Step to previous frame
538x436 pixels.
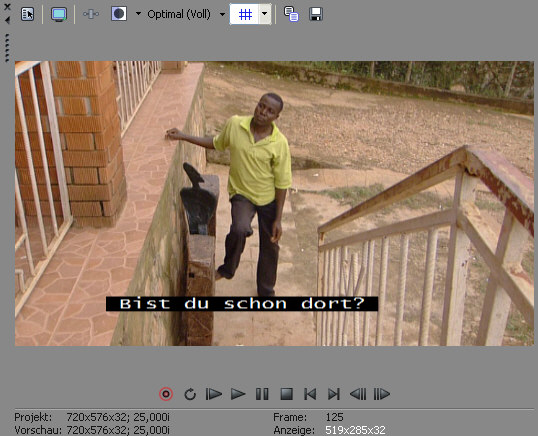(x=358, y=394)
